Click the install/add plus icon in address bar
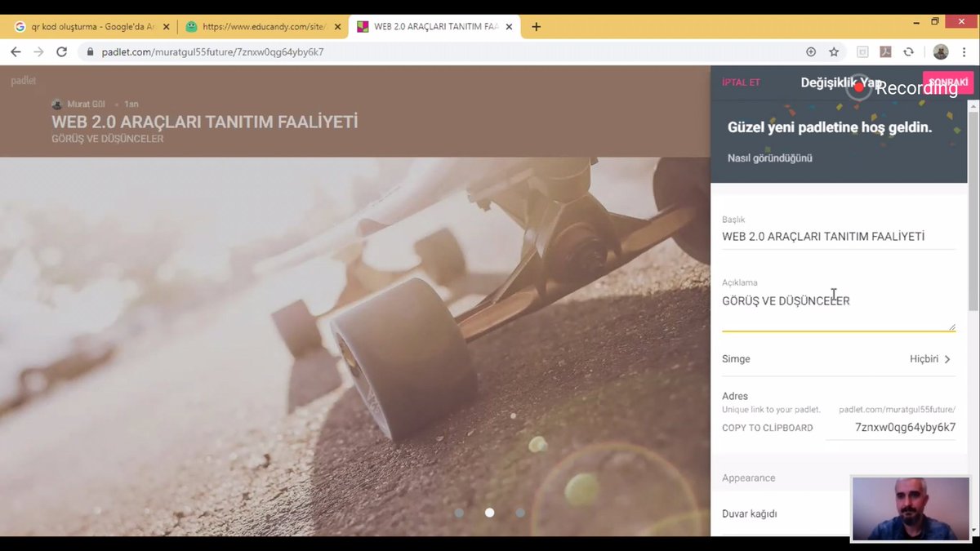 811,51
